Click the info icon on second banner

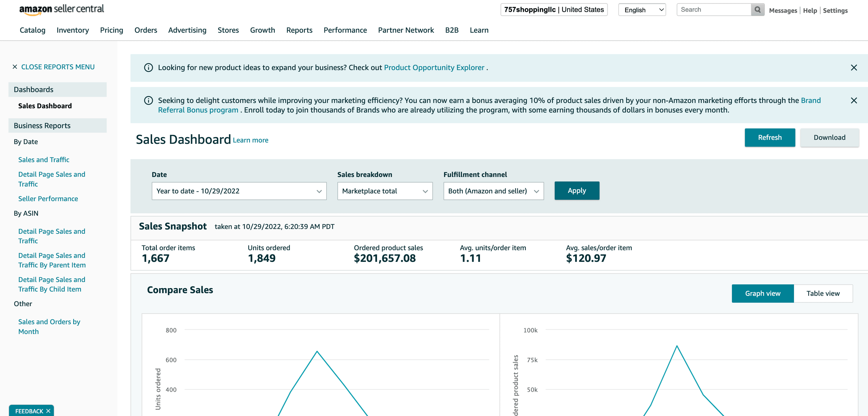point(148,100)
